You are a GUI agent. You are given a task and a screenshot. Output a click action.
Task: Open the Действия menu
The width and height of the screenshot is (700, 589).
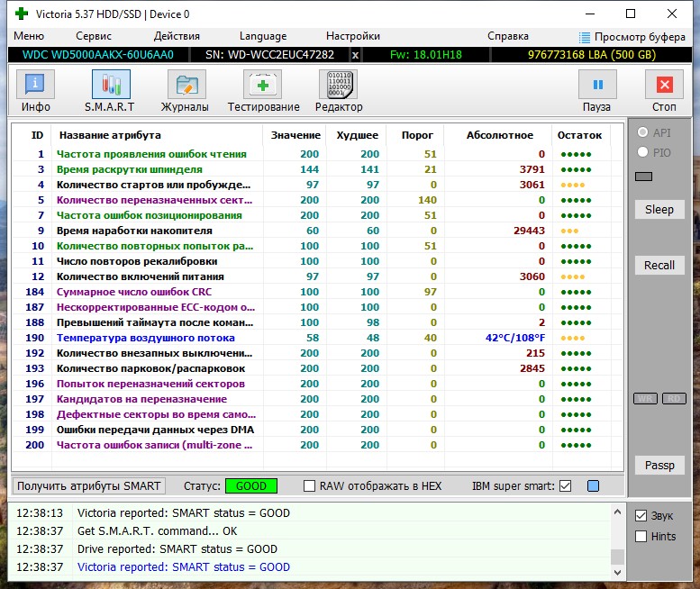coord(177,36)
